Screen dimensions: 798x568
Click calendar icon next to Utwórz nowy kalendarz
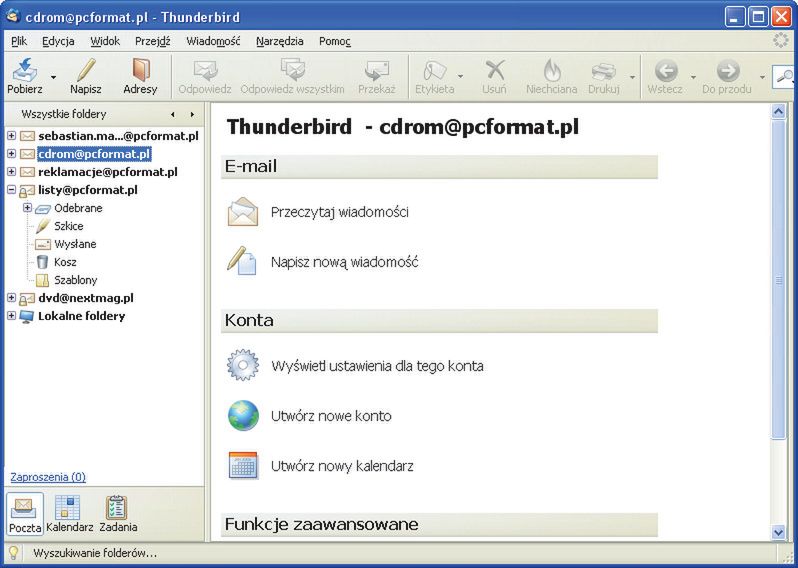tap(243, 465)
